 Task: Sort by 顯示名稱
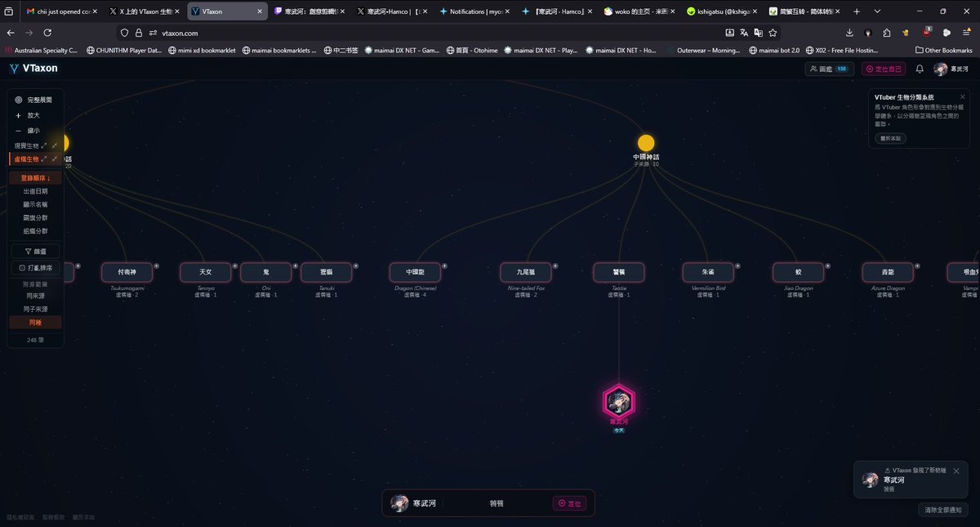[x=35, y=204]
